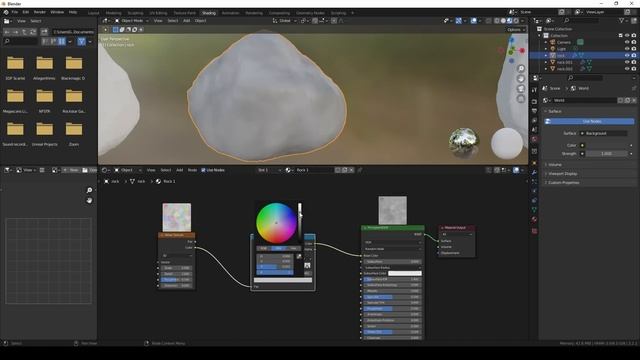Image resolution: width=640 pixels, height=360 pixels.
Task: Open the Object Mode dropdown
Action: pos(131,21)
